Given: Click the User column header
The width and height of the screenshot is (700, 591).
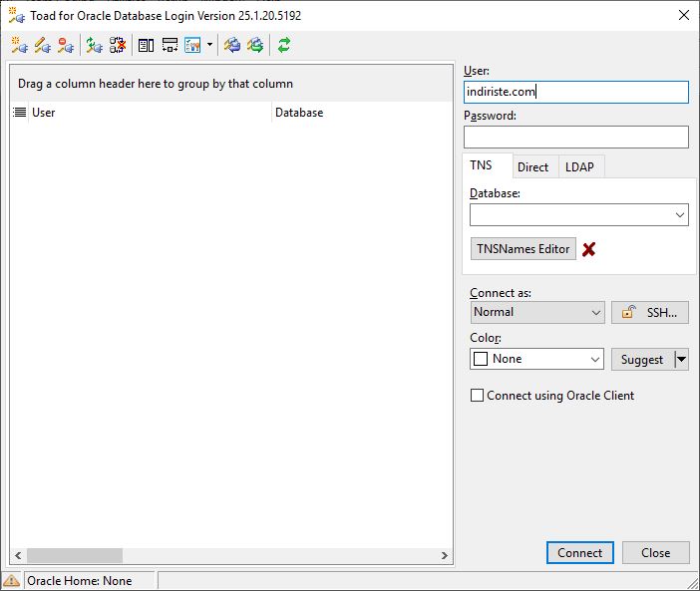Looking at the screenshot, I should click(x=151, y=113).
